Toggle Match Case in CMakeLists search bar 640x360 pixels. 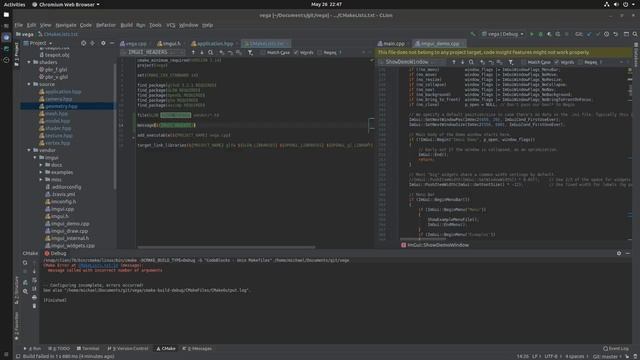[275, 53]
